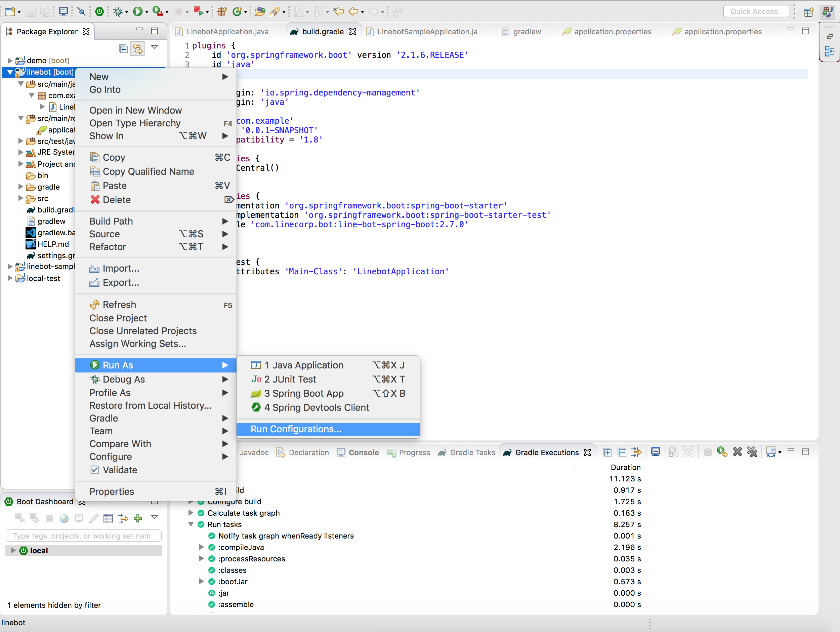The image size is (840, 632).
Task: Choose 3 Spring Boot App from submenu
Action: (304, 393)
